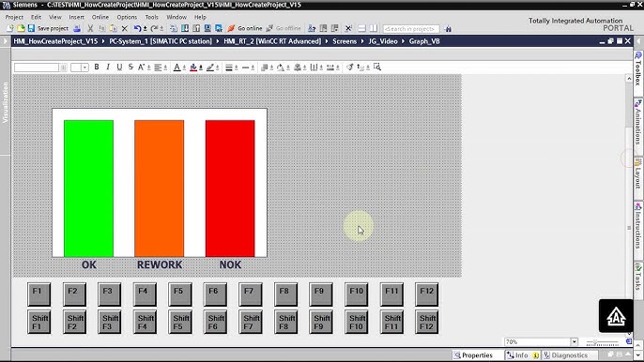
Task: Split editor space horizontally icon
Action: 361,28
